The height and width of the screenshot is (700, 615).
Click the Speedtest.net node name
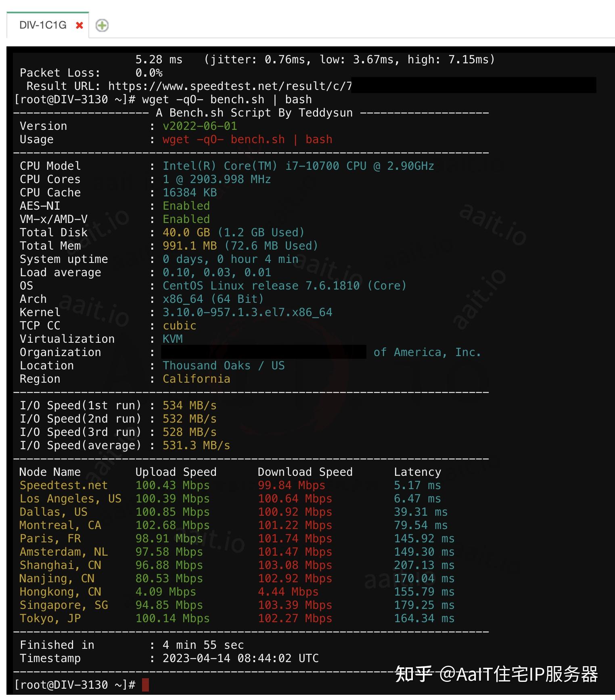pos(64,485)
